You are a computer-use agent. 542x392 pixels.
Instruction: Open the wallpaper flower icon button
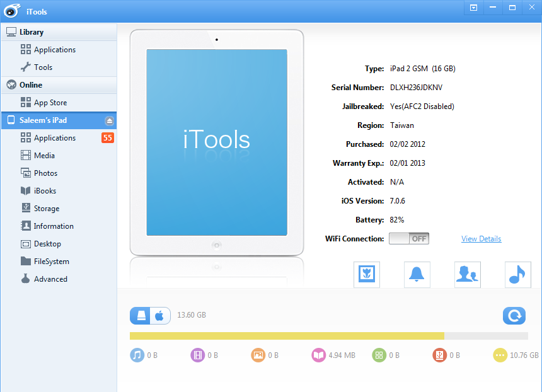click(367, 275)
